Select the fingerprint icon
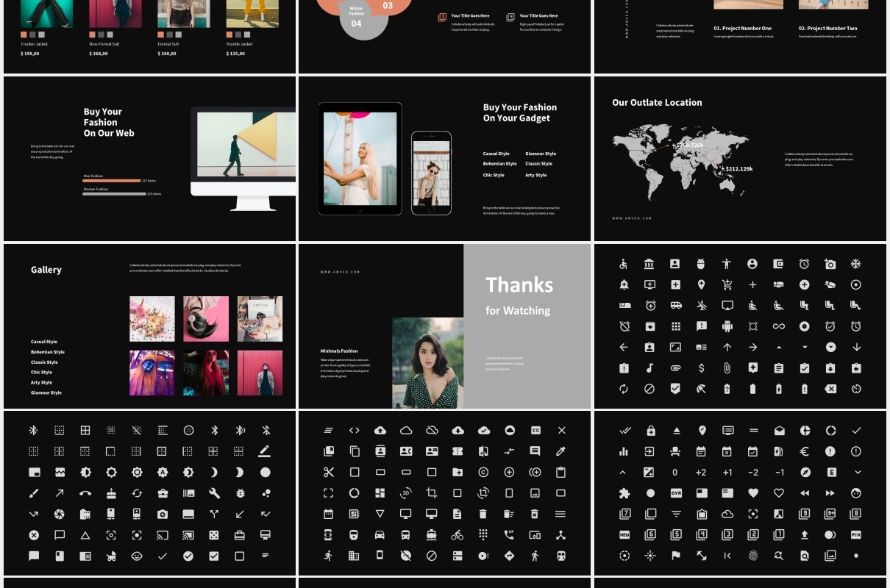890x588 pixels. (753, 556)
